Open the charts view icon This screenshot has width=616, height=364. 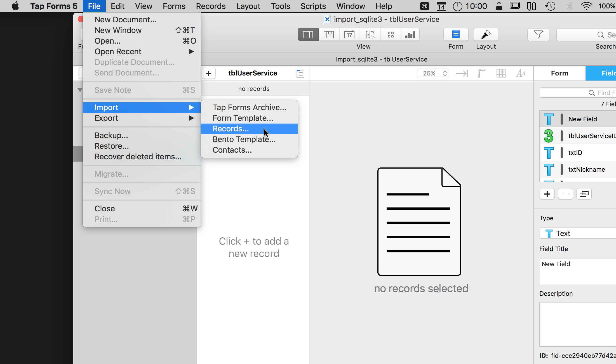point(410,35)
